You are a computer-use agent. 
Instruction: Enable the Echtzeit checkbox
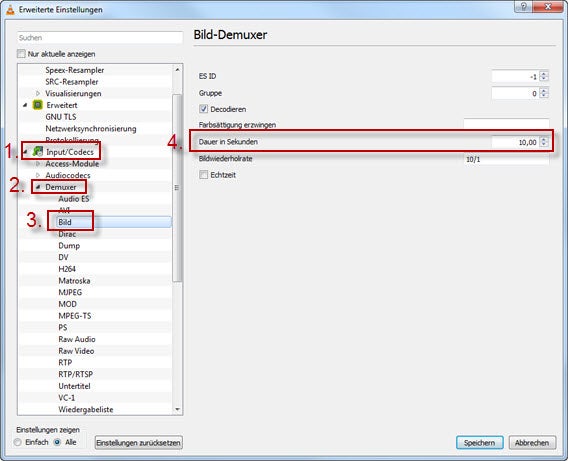pyautogui.click(x=204, y=175)
